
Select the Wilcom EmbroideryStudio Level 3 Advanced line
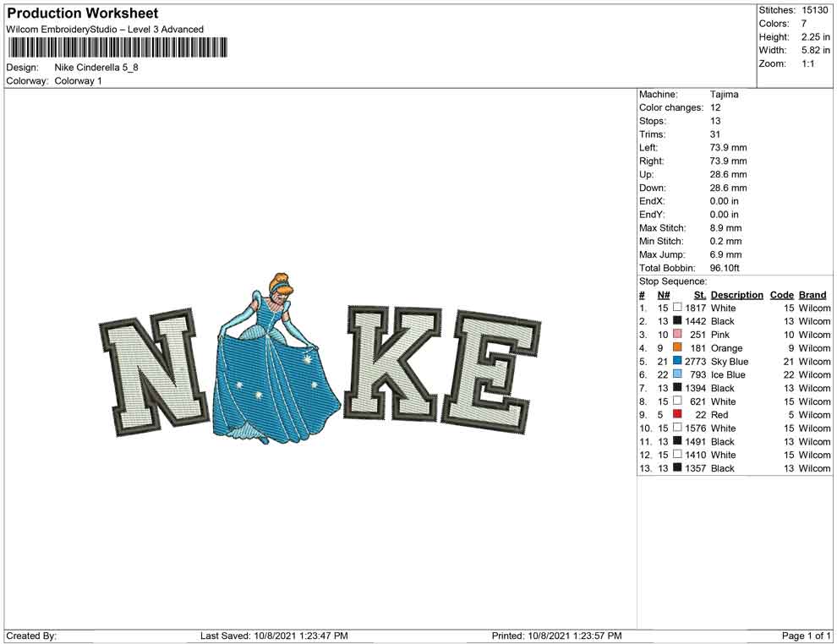105,30
